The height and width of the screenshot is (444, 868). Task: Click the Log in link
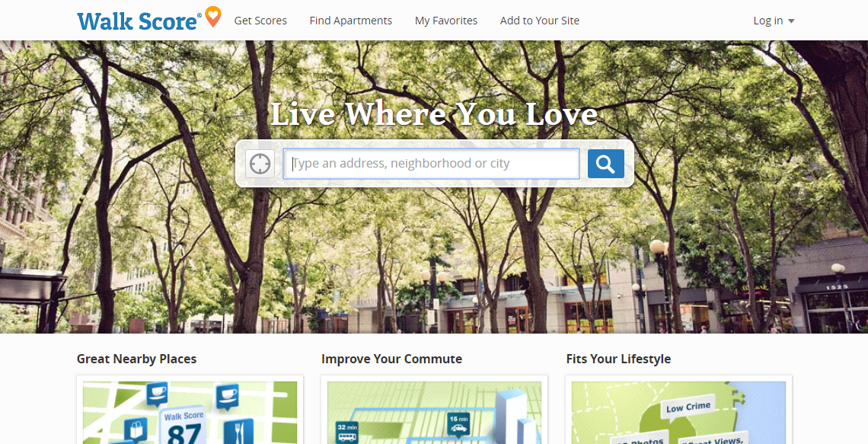coord(767,21)
